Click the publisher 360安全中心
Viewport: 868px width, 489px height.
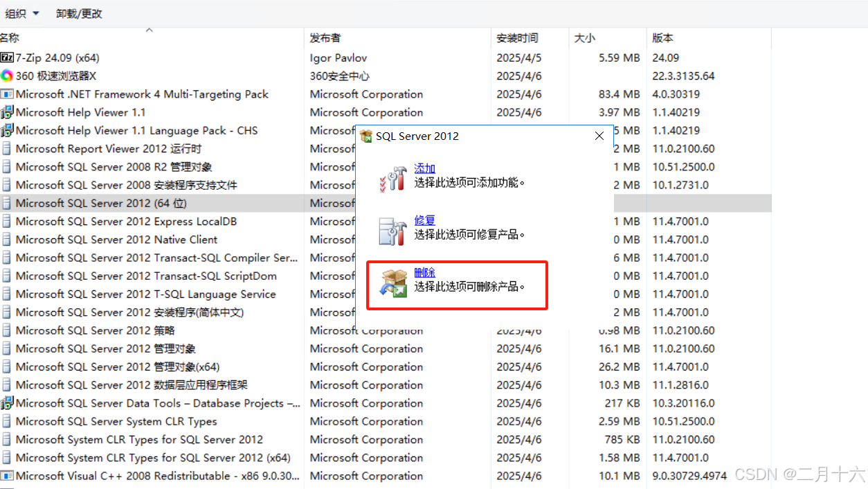340,76
